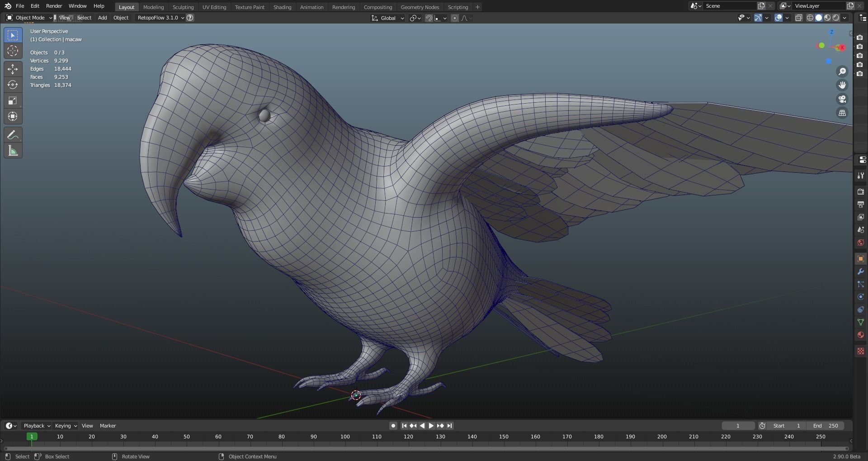Image resolution: width=868 pixels, height=461 pixels.
Task: Open the World properties tab
Action: click(x=861, y=242)
